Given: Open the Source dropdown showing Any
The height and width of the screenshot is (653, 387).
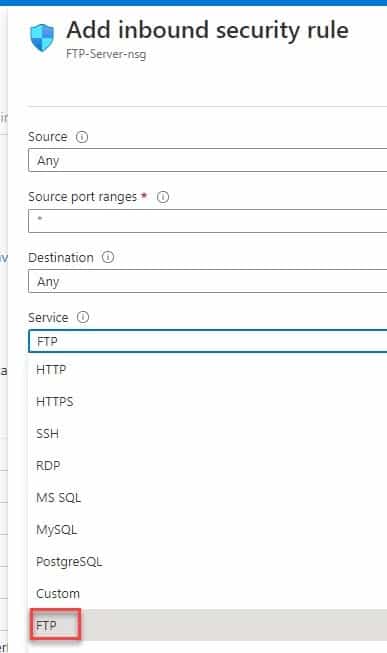Looking at the screenshot, I should tap(207, 160).
